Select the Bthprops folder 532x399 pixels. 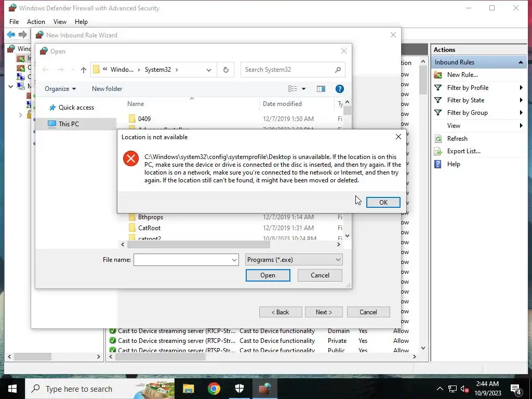pos(150,217)
